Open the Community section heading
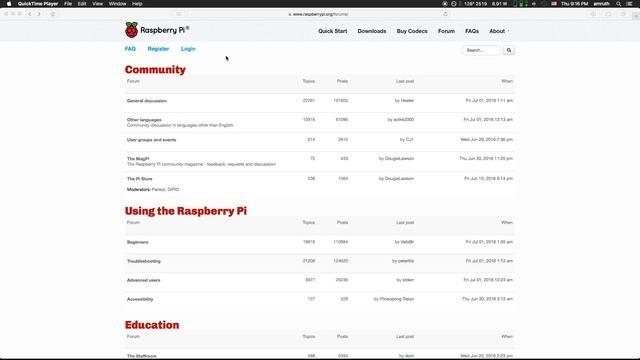 155,70
